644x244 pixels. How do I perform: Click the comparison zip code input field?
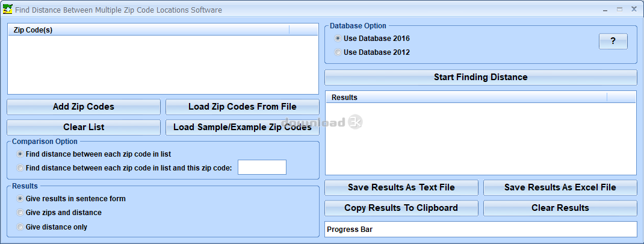tap(262, 167)
